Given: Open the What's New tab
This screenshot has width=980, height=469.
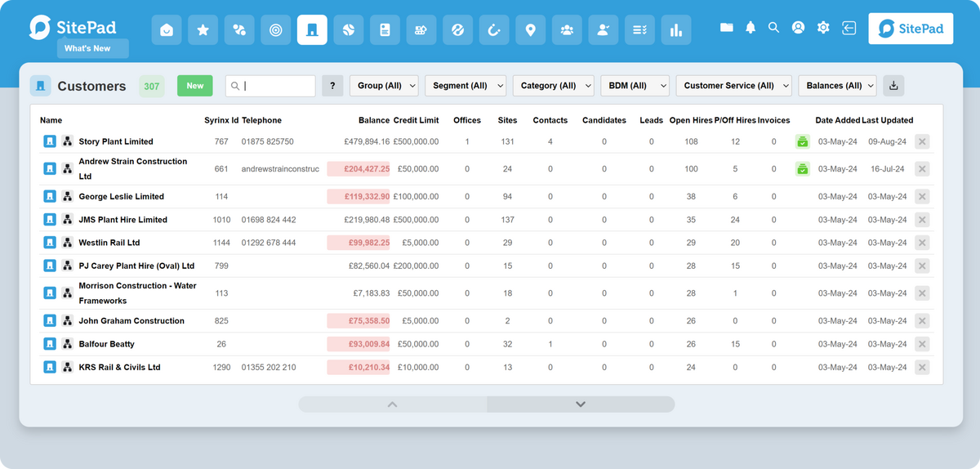Looking at the screenshot, I should [x=92, y=48].
